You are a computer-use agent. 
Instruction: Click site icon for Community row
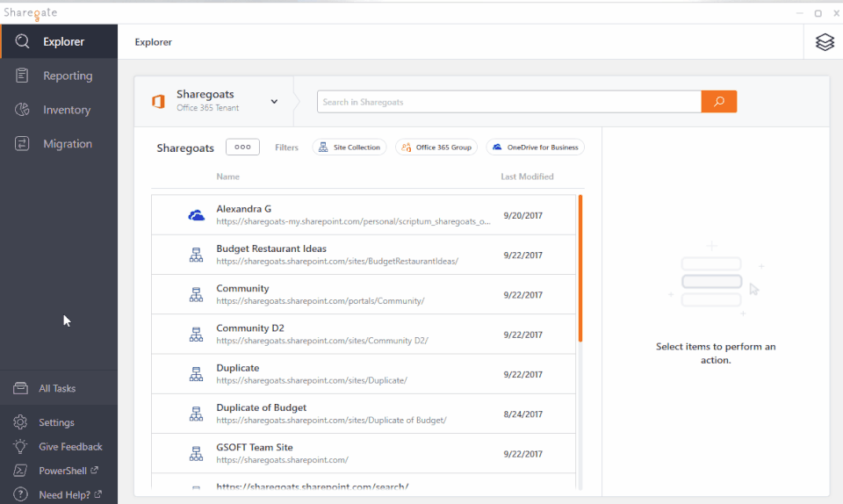[196, 294]
